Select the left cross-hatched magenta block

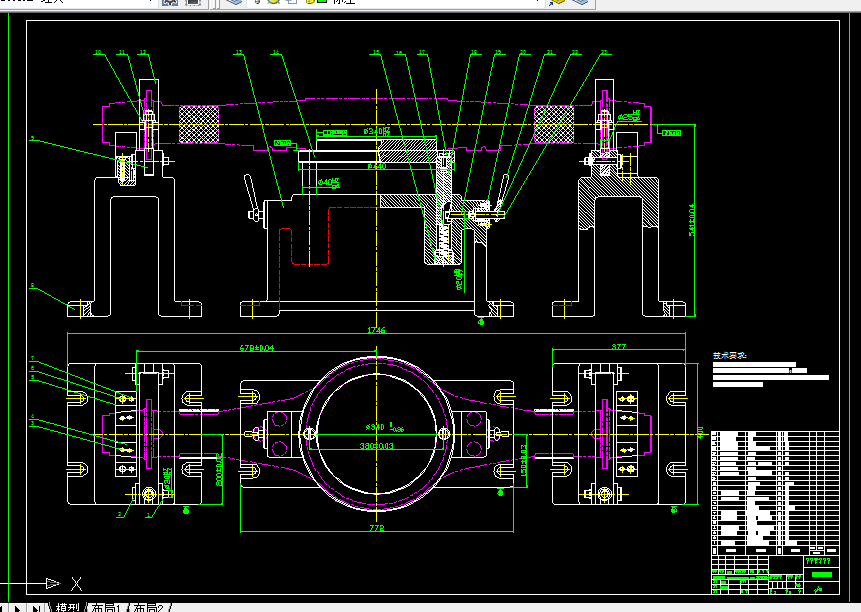point(199,125)
